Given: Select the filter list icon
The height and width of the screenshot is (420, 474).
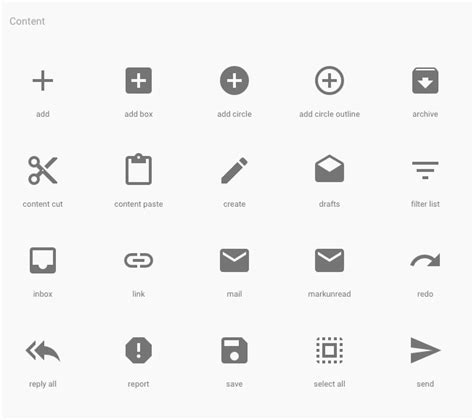Looking at the screenshot, I should click(x=425, y=170).
